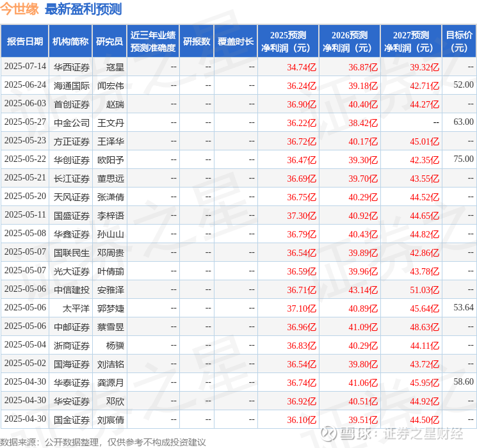Click analyst name 王文丹
This screenshot has width=477, height=448.
tap(111, 123)
